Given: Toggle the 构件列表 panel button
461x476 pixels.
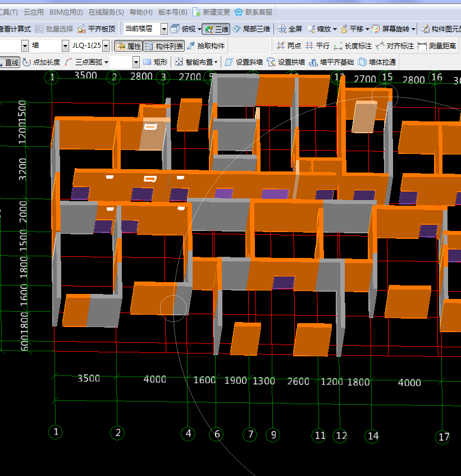Looking at the screenshot, I should coord(164,46).
